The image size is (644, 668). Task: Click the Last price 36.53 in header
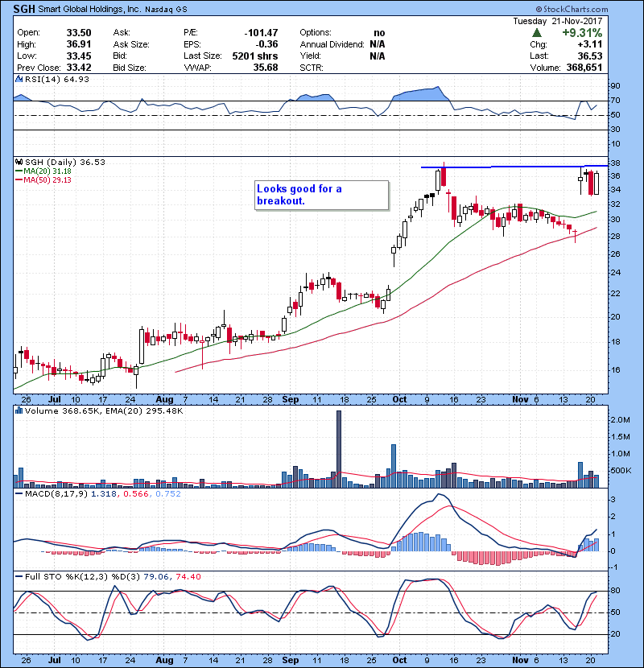pos(590,56)
